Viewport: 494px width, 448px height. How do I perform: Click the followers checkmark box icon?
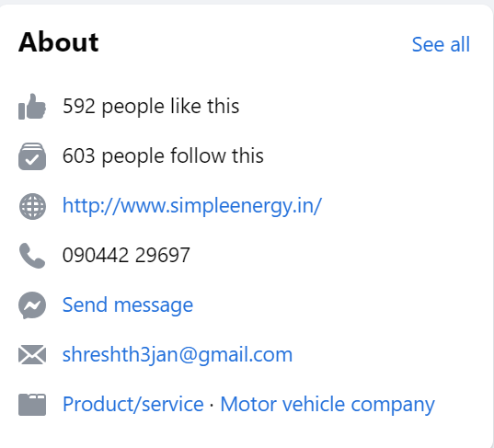click(x=32, y=156)
